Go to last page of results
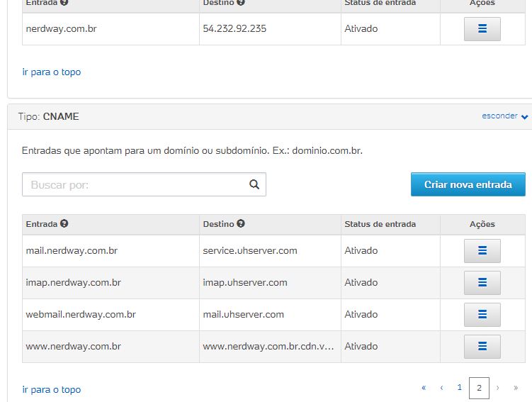The height and width of the screenshot is (402, 532). (516, 387)
